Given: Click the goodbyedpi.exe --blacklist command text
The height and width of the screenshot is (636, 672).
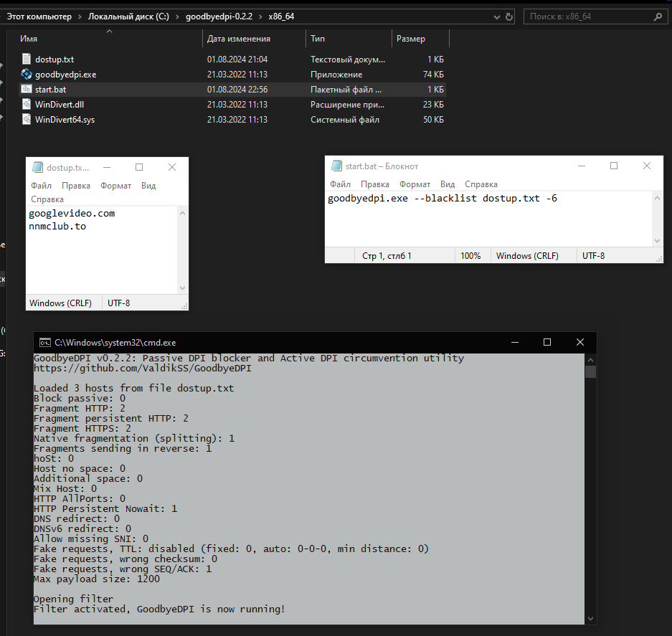Looking at the screenshot, I should [443, 199].
